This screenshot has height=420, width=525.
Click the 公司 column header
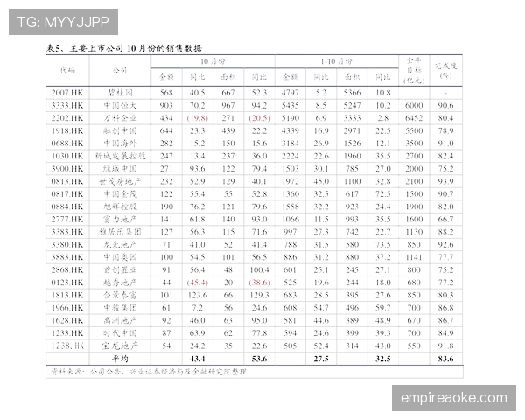[x=120, y=70]
